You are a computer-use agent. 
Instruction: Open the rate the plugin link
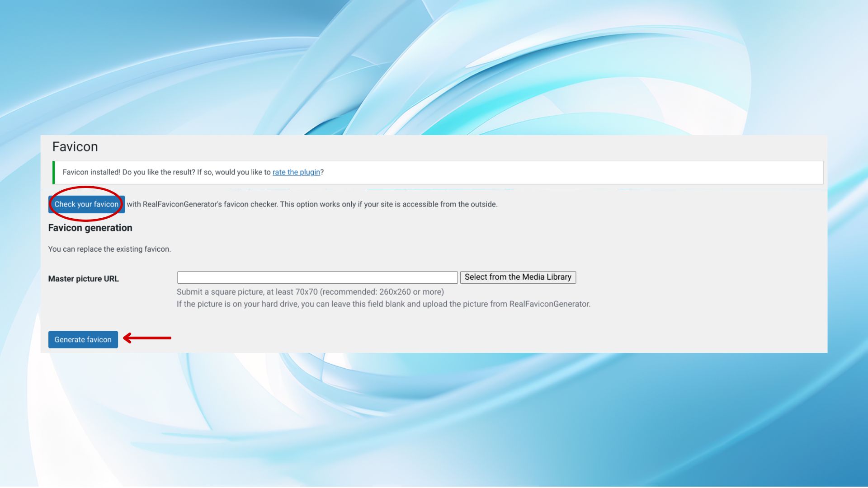pos(296,172)
